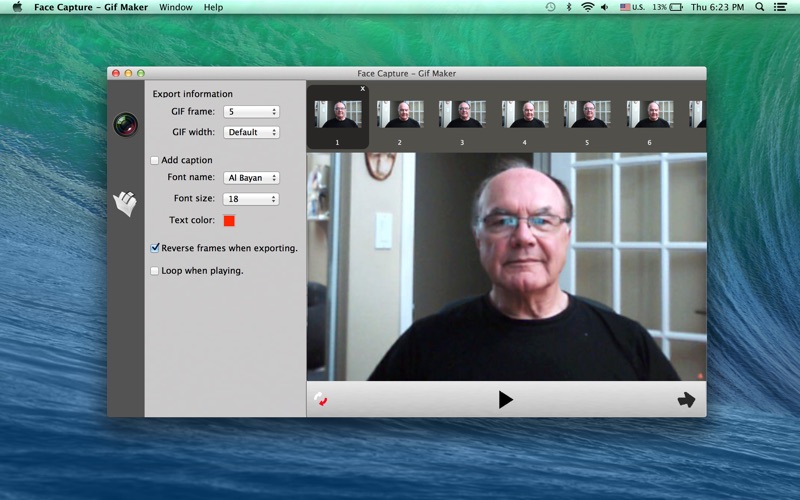Select frame thumbnail 3
The height and width of the screenshot is (500, 800).
pyautogui.click(x=462, y=114)
